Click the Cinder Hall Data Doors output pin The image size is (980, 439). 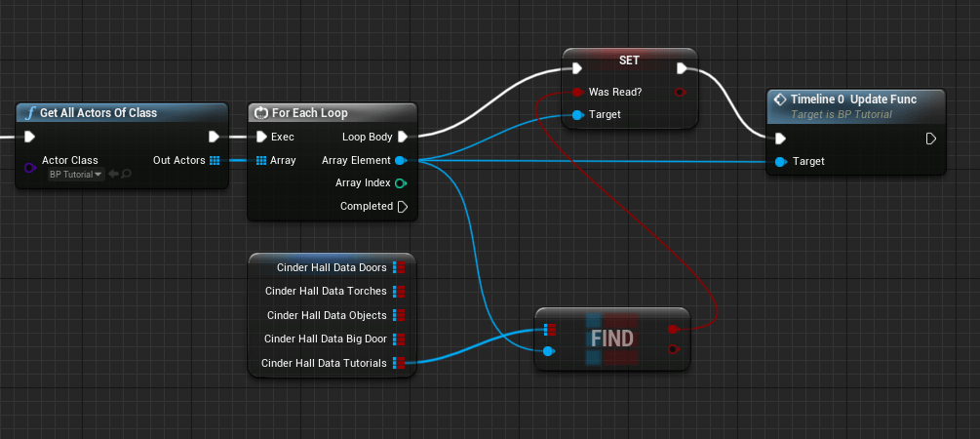point(399,267)
